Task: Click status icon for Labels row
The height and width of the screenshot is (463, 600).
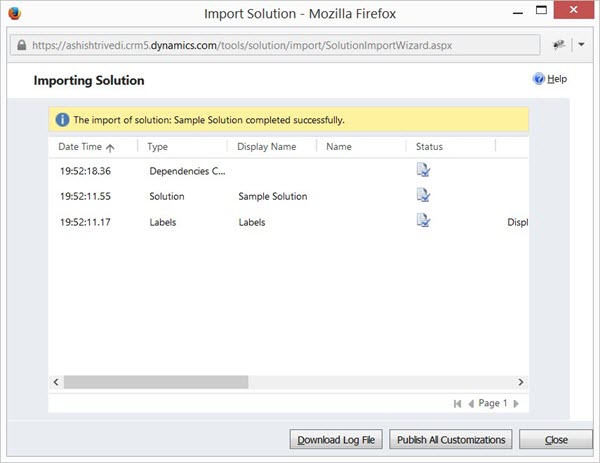Action: (424, 221)
